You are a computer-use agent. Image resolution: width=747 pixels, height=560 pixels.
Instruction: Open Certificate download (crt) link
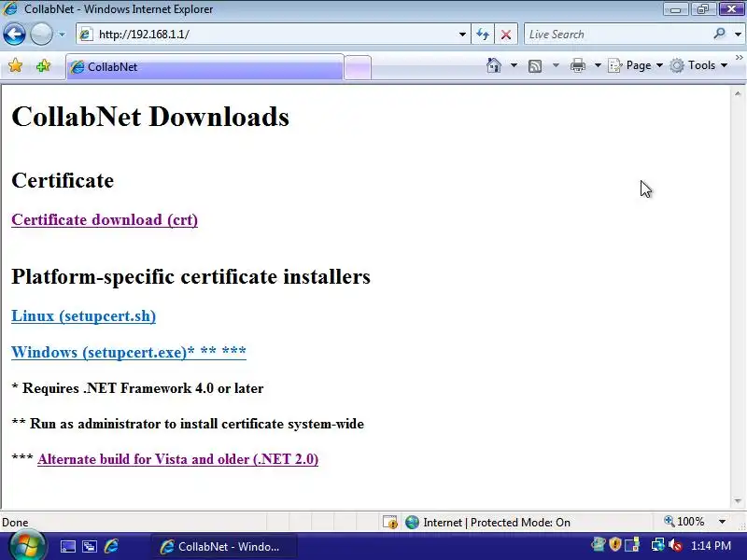(105, 220)
